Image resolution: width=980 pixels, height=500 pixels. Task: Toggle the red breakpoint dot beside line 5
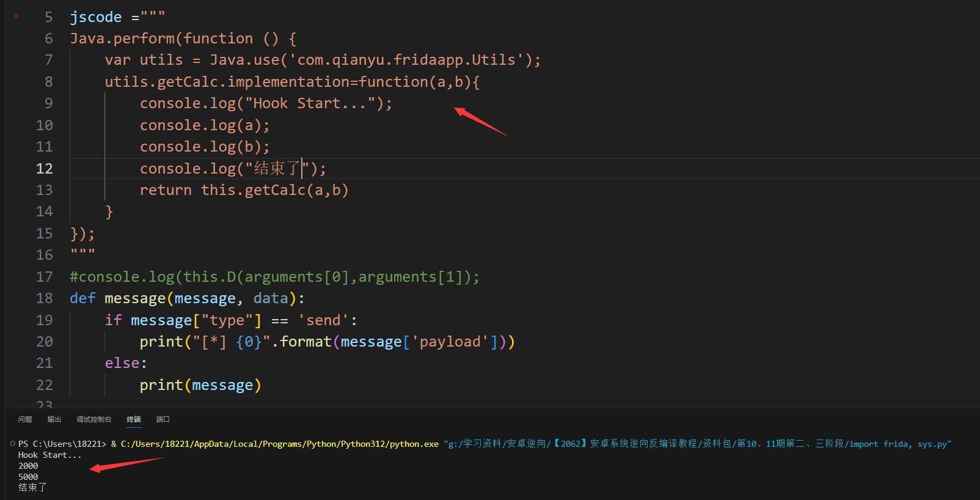16,17
